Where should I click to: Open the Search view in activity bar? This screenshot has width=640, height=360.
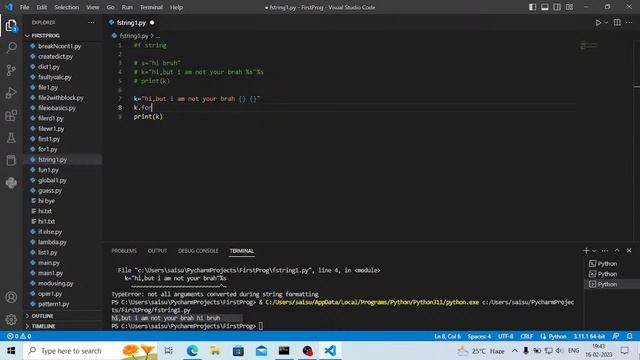(x=11, y=48)
